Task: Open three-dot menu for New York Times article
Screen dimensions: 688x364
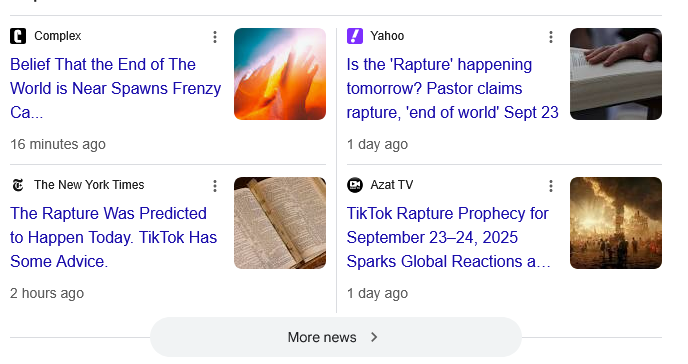Action: 215,186
